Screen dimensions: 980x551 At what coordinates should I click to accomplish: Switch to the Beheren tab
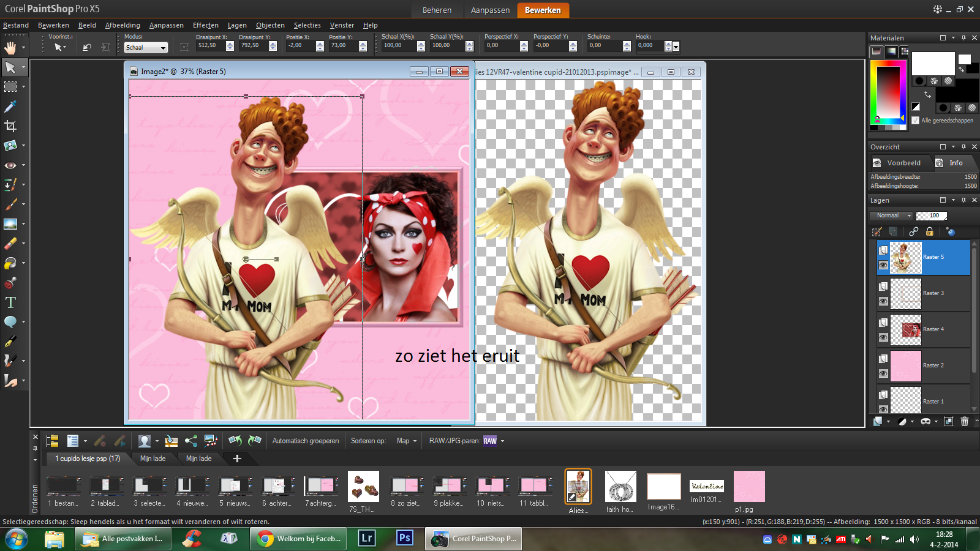click(x=437, y=10)
